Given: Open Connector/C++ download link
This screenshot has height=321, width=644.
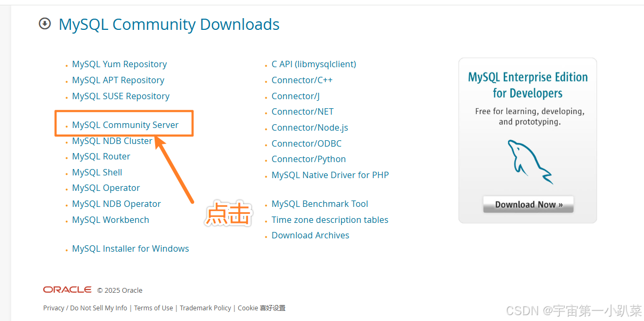Looking at the screenshot, I should point(302,80).
